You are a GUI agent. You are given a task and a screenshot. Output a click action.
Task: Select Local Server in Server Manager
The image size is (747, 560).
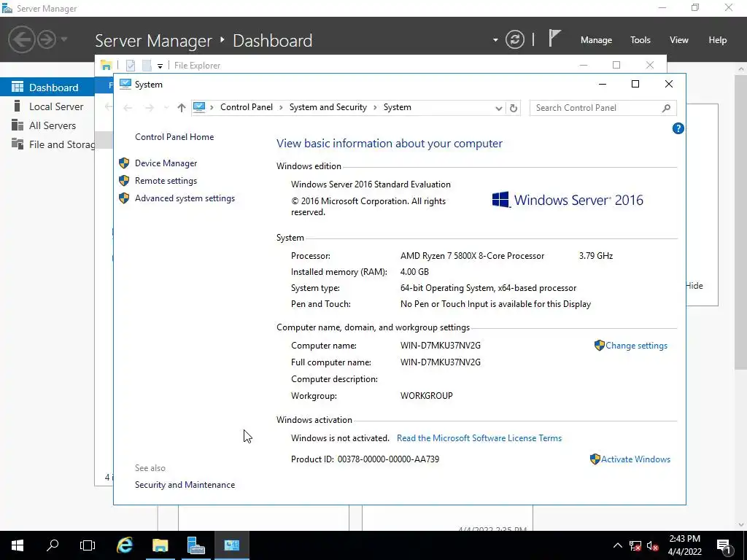pyautogui.click(x=47, y=106)
